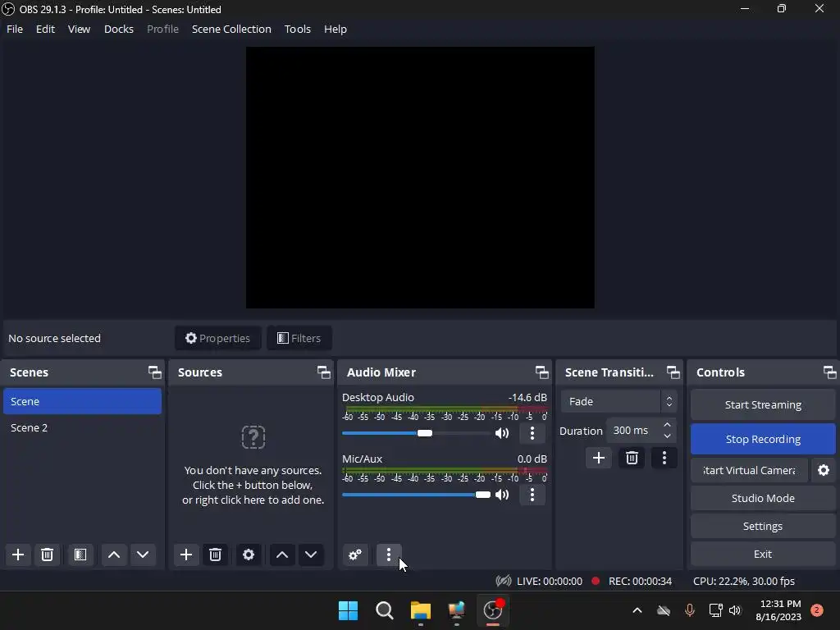The image size is (840, 630).
Task: Click the Filters button
Action: pos(299,338)
